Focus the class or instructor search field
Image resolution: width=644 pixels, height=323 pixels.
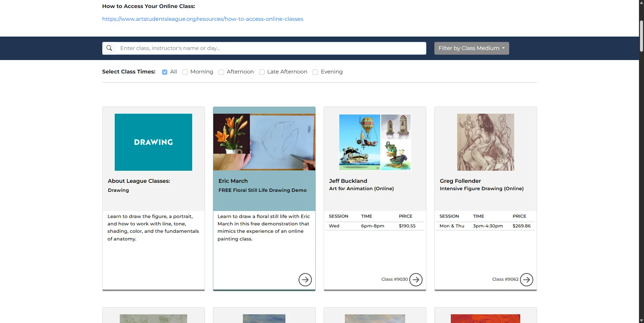tap(271, 48)
